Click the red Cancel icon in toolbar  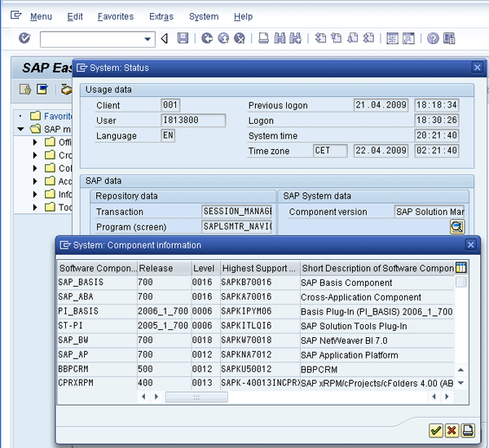click(240, 38)
